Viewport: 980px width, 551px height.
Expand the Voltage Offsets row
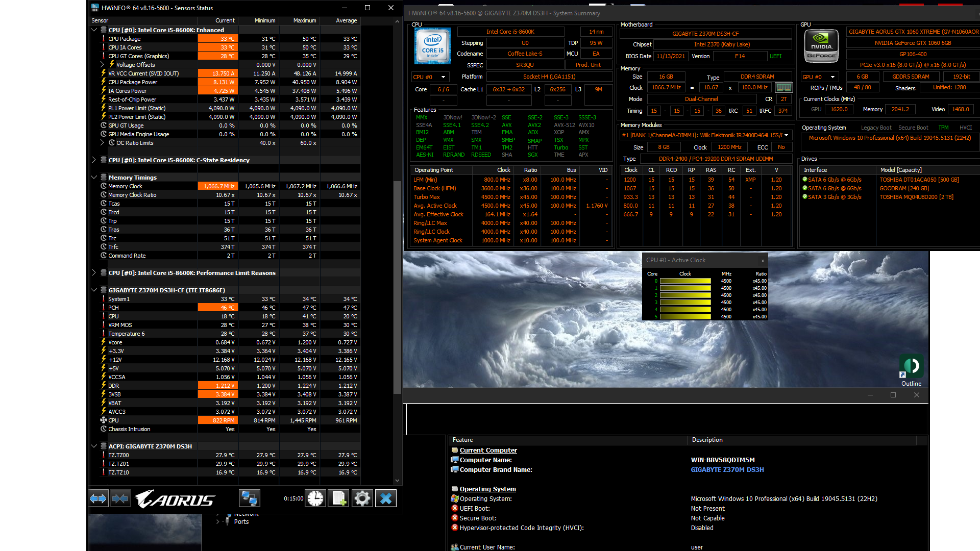(x=102, y=65)
